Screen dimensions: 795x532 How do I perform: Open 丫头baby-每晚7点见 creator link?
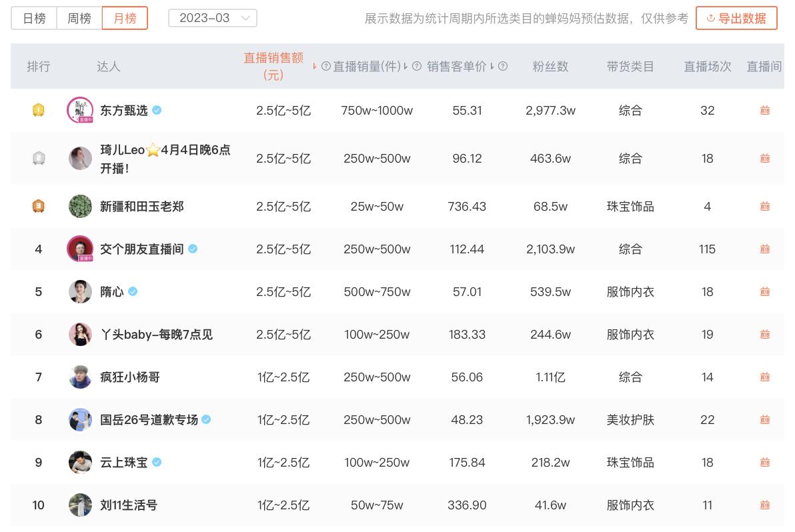[156, 335]
